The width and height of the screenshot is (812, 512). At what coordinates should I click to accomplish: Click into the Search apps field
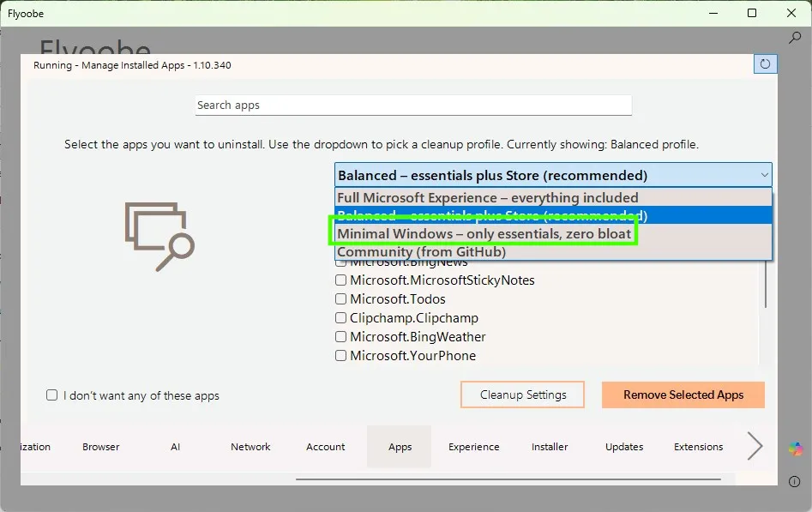tap(413, 105)
